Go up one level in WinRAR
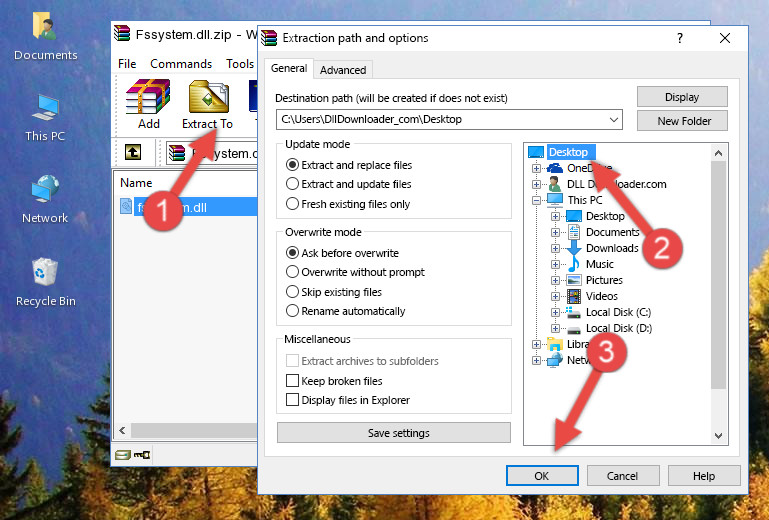Screen dimensions: 769x520 coord(133,153)
